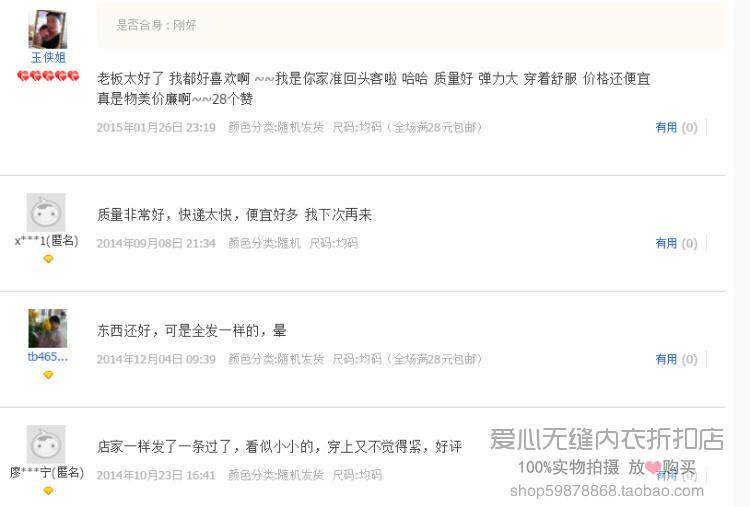Click 玉侠姐 reviewer avatar photo
750x507 pixels.
coord(47,29)
